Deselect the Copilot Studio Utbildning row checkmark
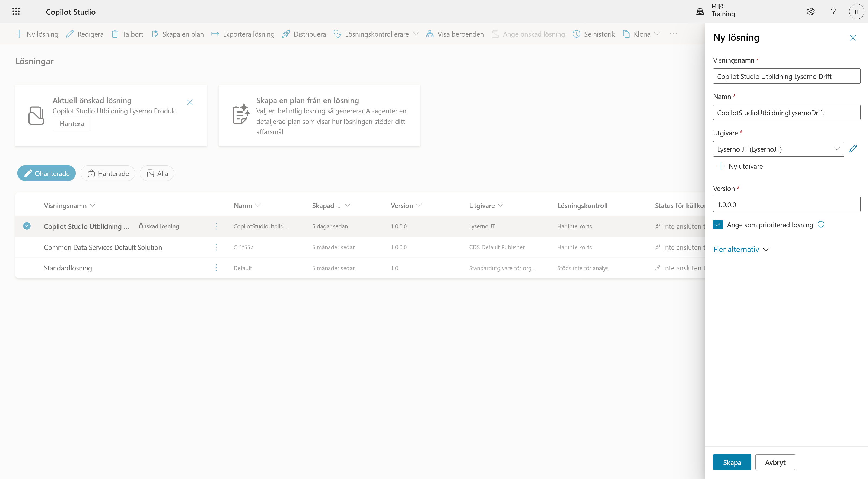Viewport: 868px width, 479px height. [27, 226]
